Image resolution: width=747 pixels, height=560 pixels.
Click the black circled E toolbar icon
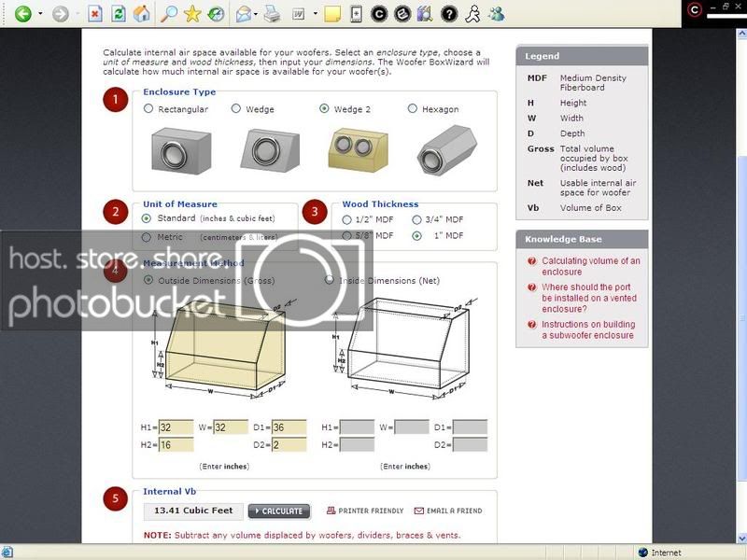[x=402, y=14]
